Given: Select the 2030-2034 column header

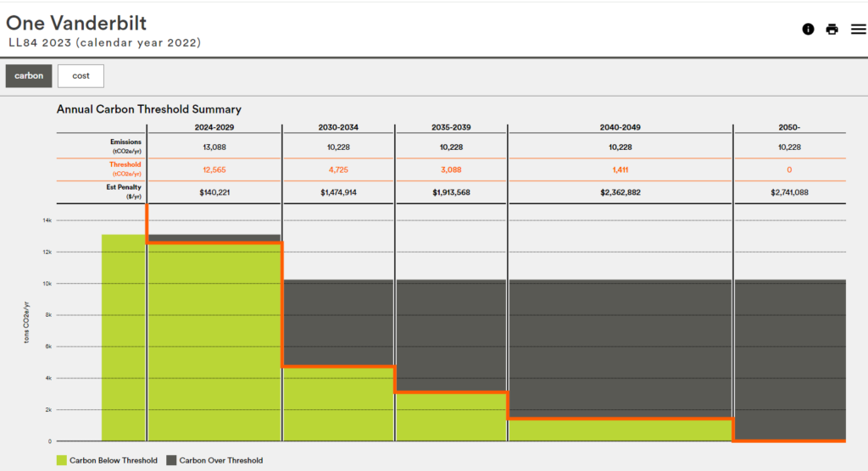Looking at the screenshot, I should tap(338, 127).
